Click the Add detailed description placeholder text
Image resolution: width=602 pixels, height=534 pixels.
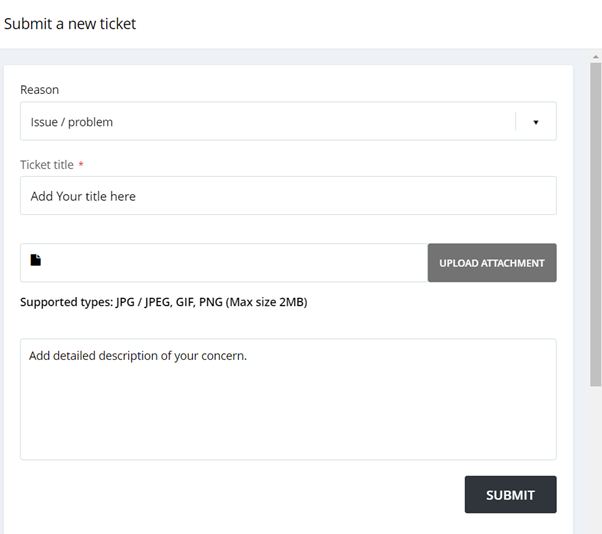[x=138, y=356]
